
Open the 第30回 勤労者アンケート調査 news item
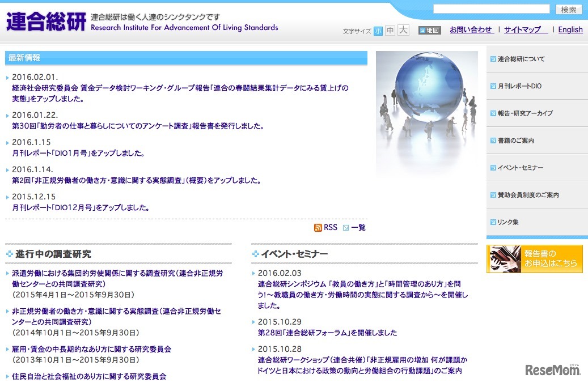pos(138,126)
